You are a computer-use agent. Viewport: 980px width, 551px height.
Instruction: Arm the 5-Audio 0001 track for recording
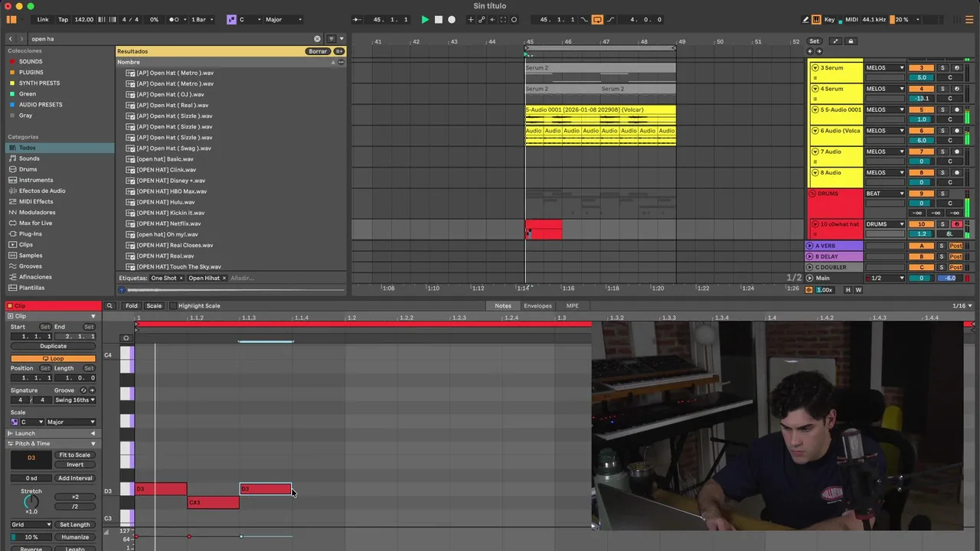(956, 109)
